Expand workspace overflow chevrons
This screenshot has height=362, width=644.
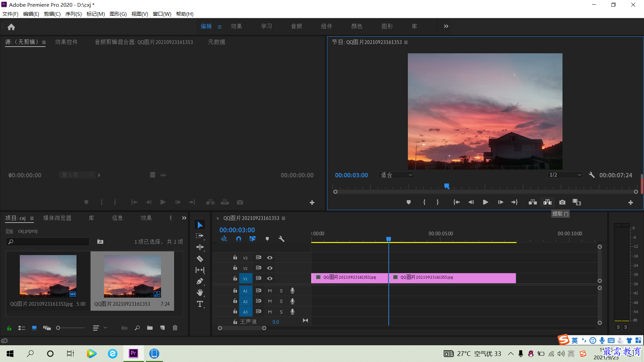coord(446,26)
